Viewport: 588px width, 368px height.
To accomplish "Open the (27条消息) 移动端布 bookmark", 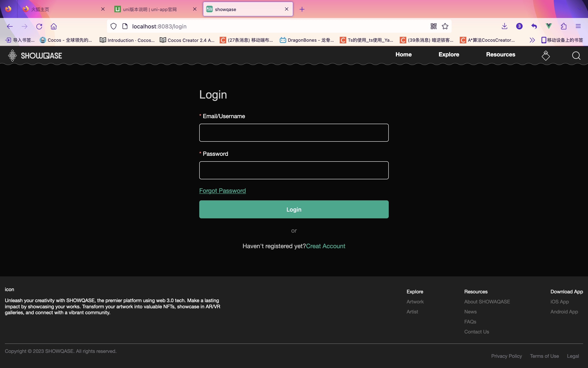I will click(x=246, y=40).
